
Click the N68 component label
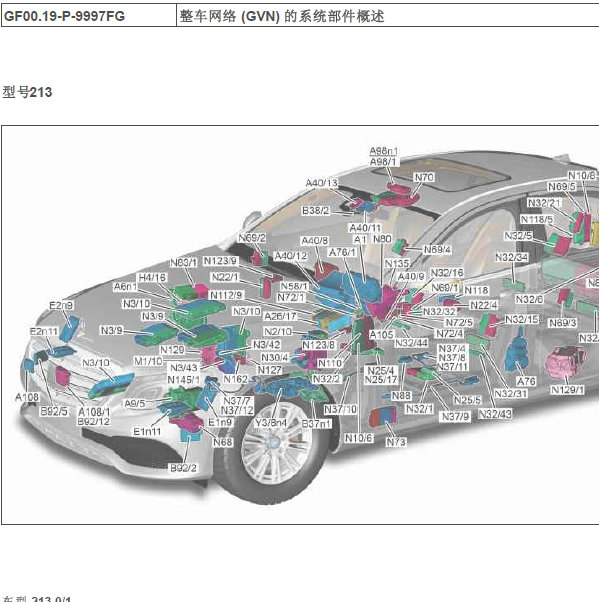coord(223,442)
